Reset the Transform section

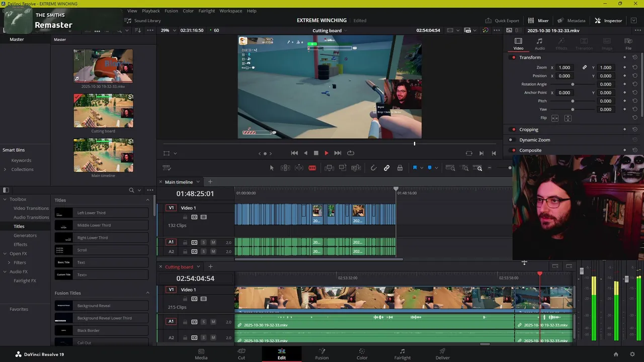coord(635,57)
